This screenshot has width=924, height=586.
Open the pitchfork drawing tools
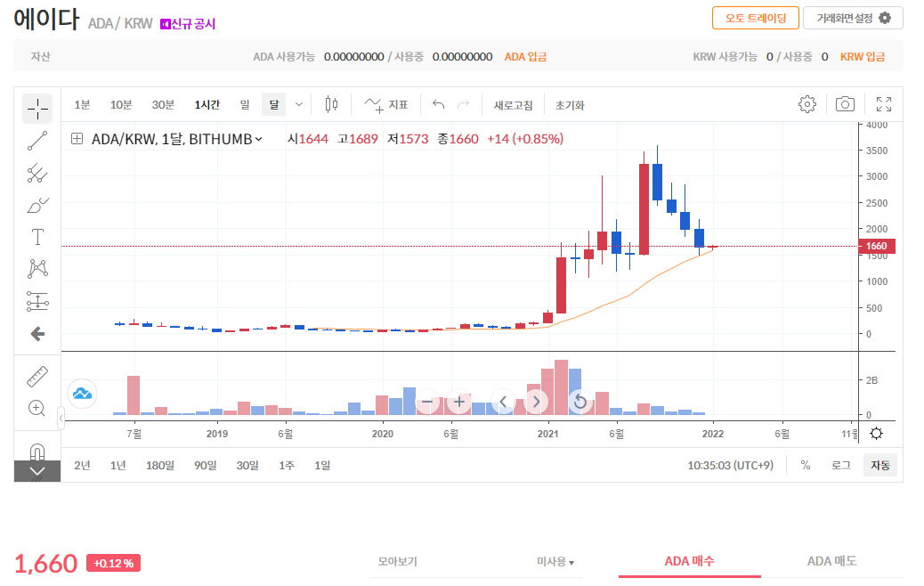(x=37, y=174)
